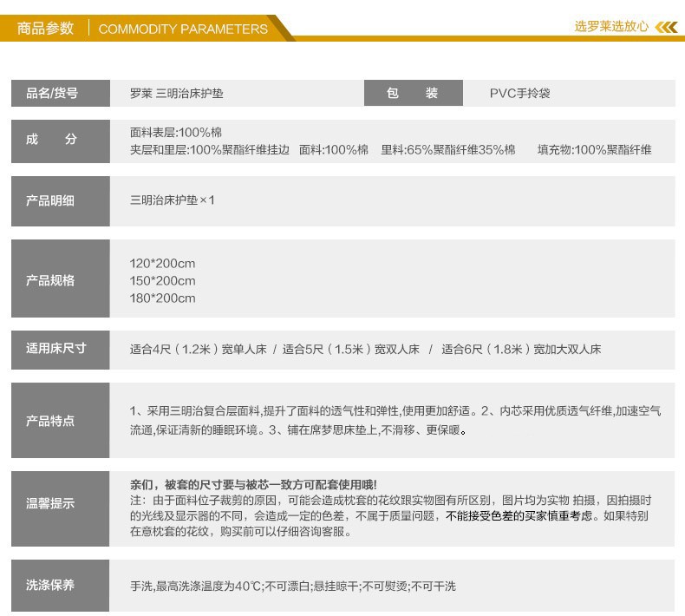This screenshot has width=685, height=616.
Task: Click the line '流通,保证清新的睡眠环境'
Action: (298, 430)
